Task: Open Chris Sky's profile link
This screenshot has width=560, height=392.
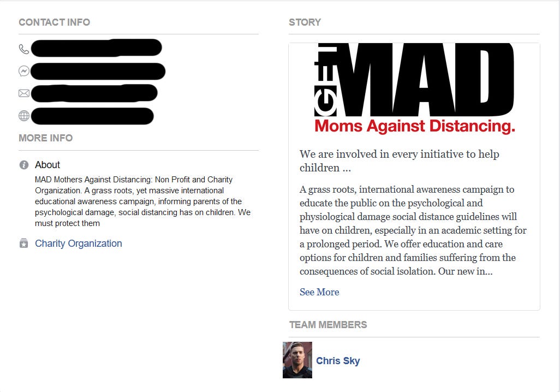Action: click(x=338, y=360)
